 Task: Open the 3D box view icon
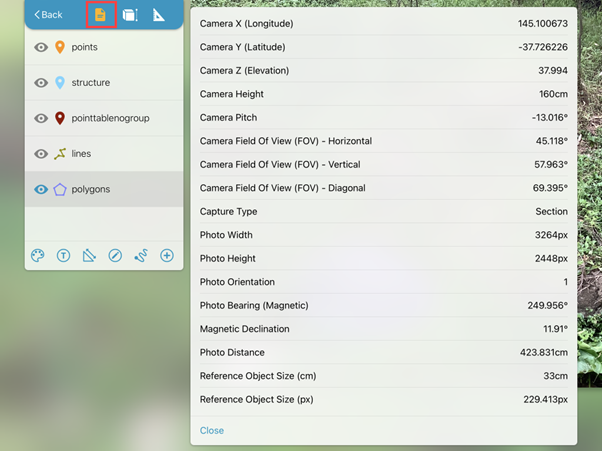(130, 15)
